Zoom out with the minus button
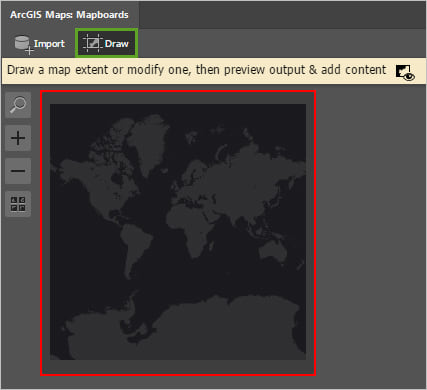Viewport: 427px width, 390px height. coord(18,171)
